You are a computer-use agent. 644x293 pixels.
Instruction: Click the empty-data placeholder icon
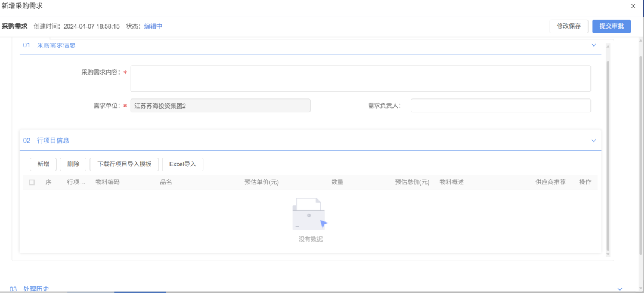click(310, 214)
